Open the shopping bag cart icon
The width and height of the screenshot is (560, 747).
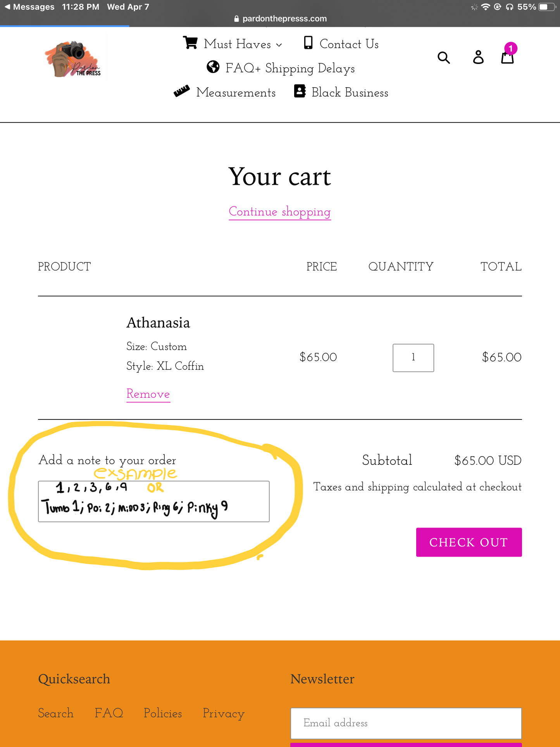click(x=507, y=57)
